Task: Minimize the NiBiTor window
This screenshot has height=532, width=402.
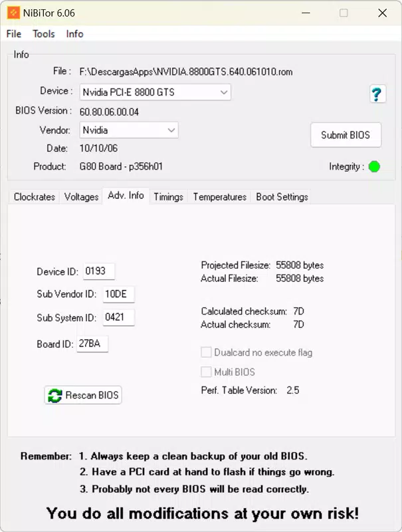Action: click(306, 13)
